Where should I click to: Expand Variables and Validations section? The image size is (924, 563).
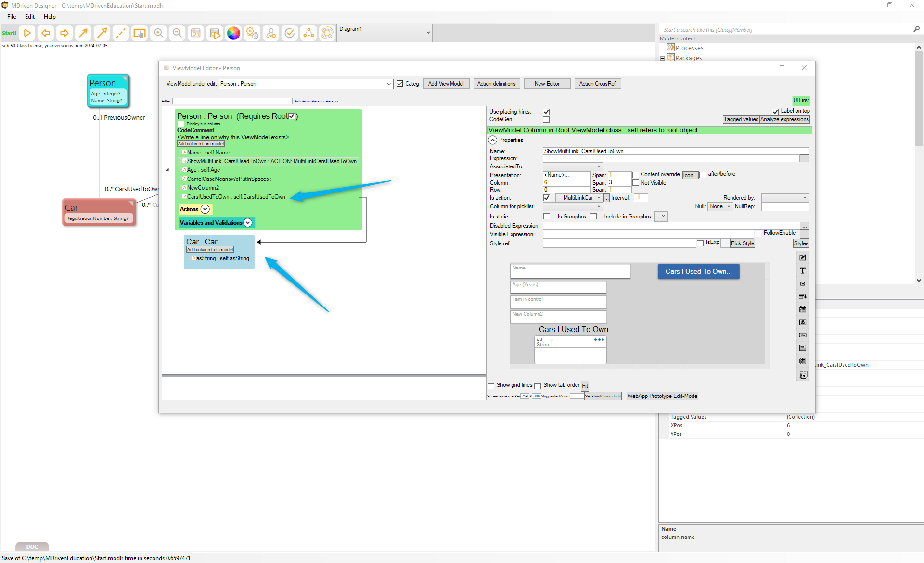(248, 223)
